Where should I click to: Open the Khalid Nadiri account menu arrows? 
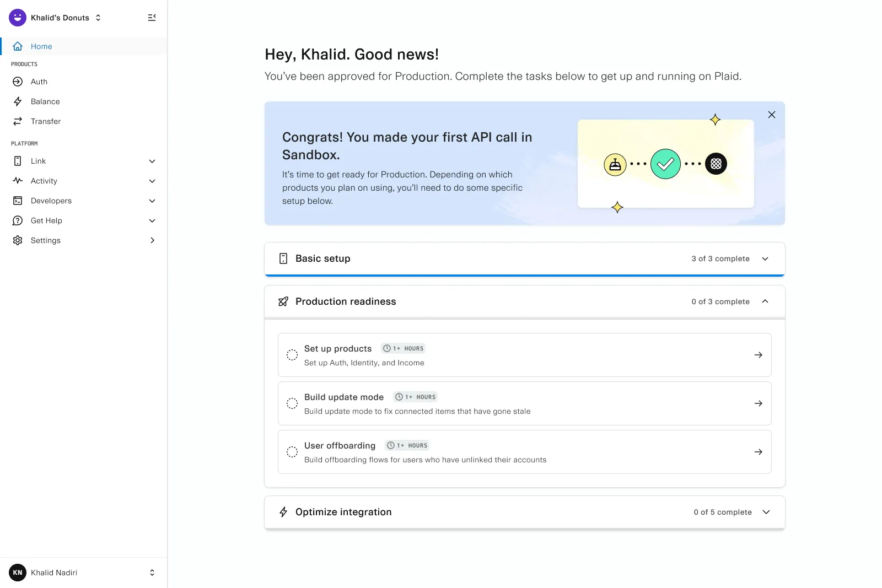(x=152, y=573)
